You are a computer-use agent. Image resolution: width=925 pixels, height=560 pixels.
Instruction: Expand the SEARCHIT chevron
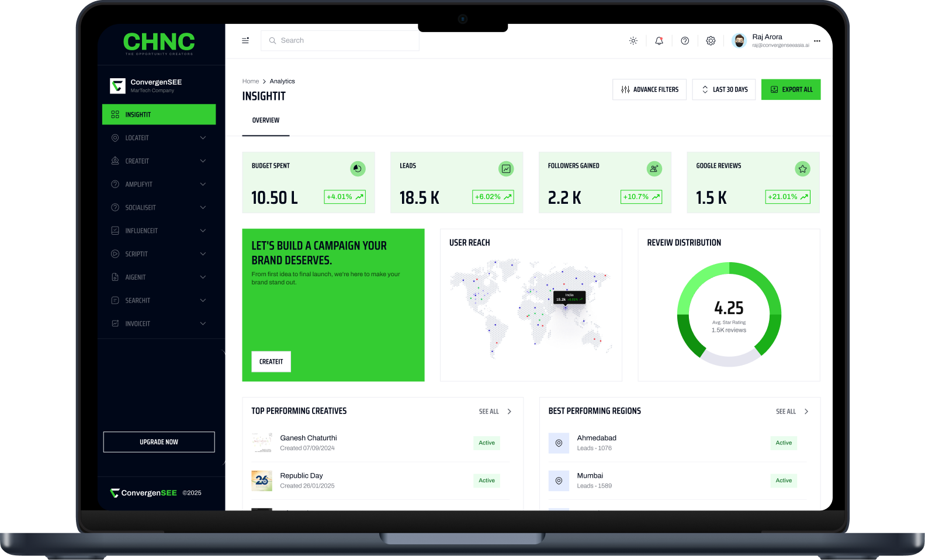[203, 300]
